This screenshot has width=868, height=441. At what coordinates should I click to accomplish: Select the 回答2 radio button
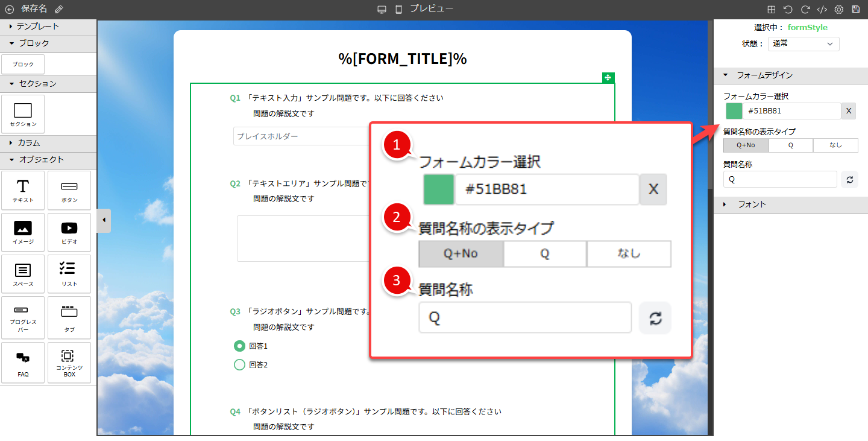(x=239, y=364)
